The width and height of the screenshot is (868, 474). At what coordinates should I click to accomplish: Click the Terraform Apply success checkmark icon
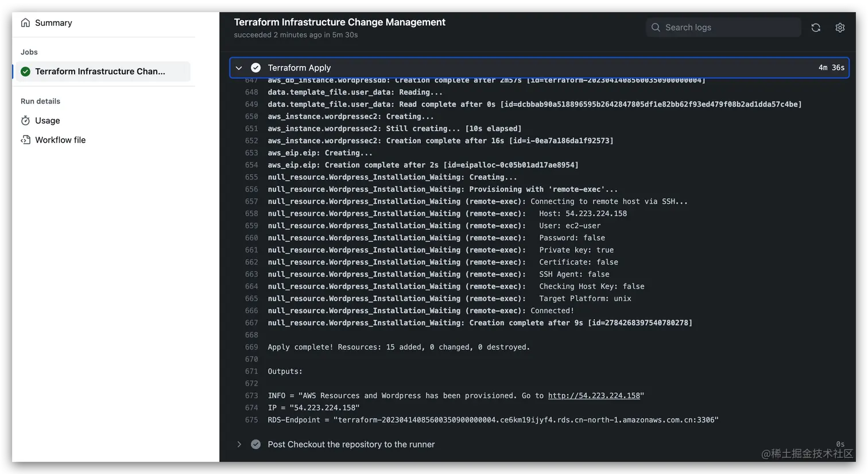(x=256, y=68)
